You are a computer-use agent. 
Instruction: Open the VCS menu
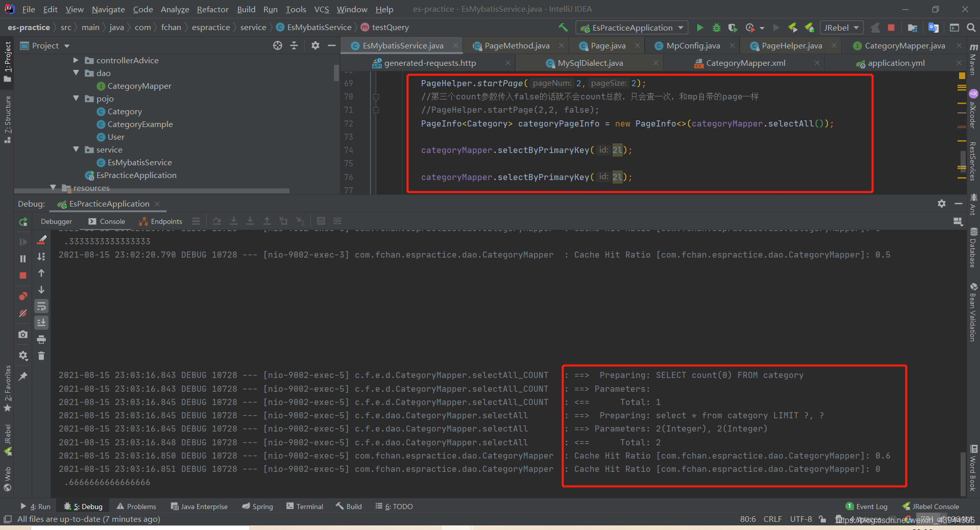322,9
